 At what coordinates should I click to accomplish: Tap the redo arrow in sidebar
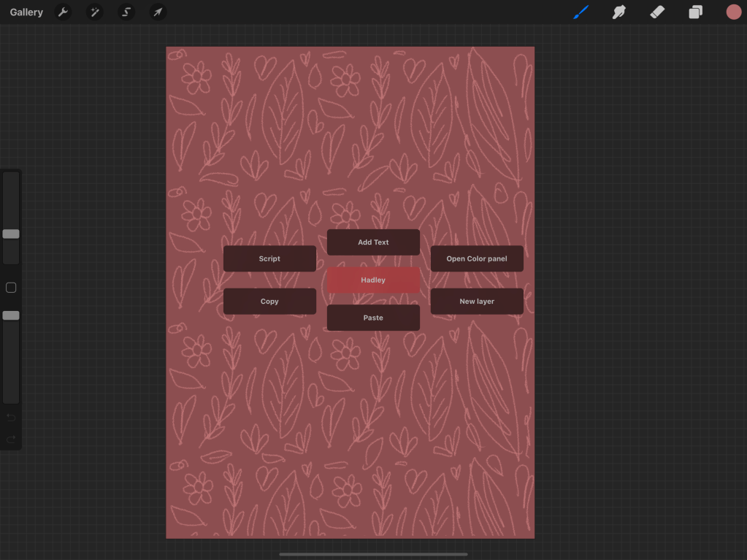[x=11, y=439]
